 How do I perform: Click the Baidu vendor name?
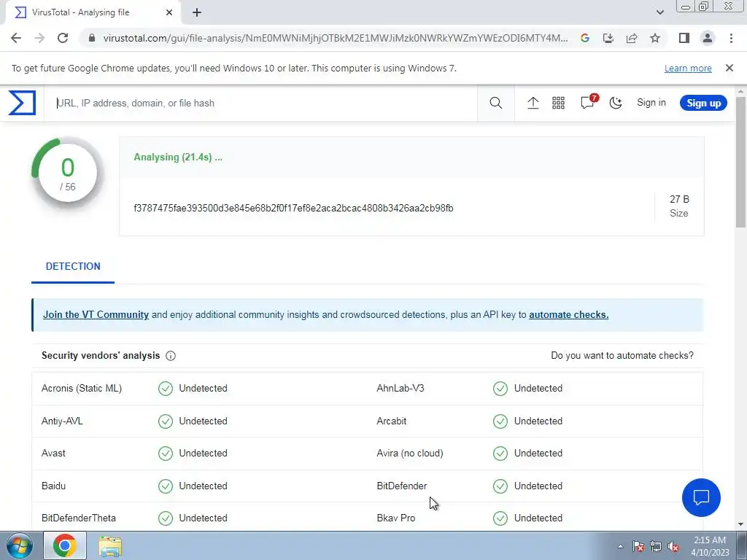point(53,486)
